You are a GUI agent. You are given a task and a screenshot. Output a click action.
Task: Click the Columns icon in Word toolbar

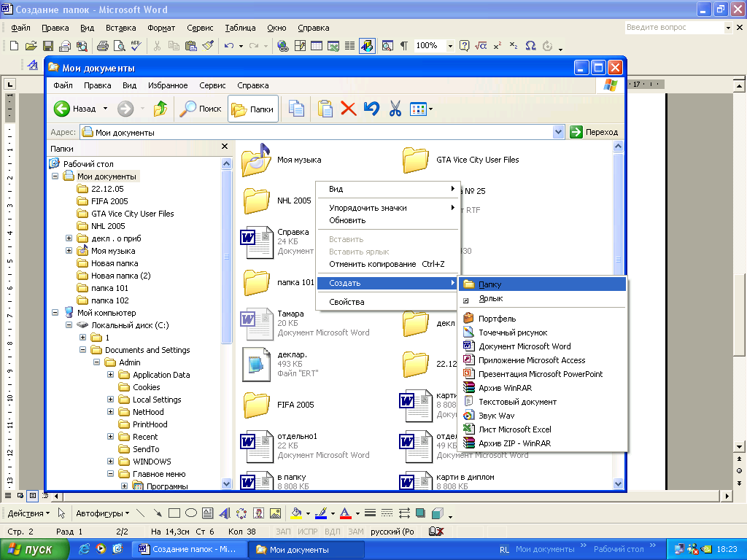(x=349, y=46)
